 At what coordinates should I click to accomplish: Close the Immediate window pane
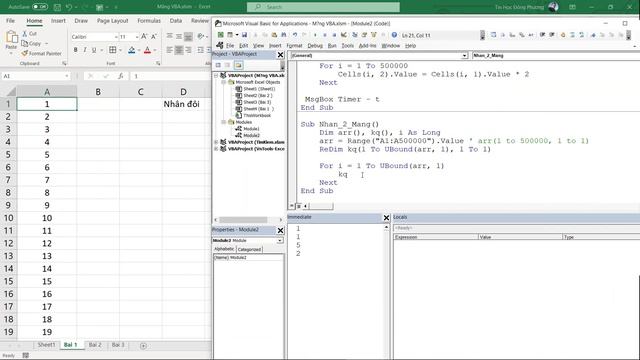click(387, 218)
